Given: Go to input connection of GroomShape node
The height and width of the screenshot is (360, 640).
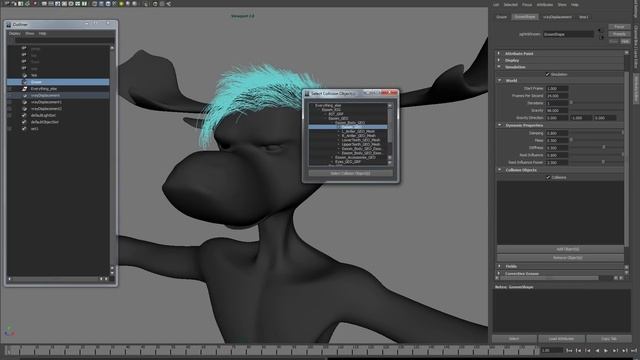Looking at the screenshot, I should (600, 31).
